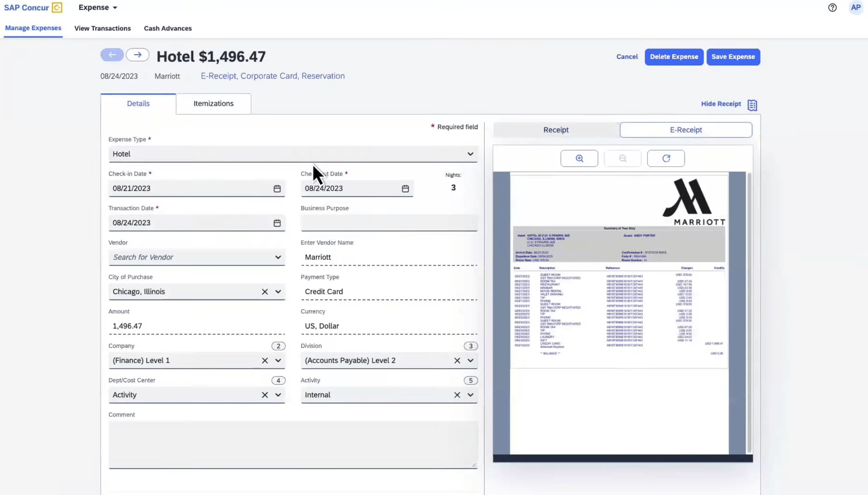868x495 pixels.
Task: Switch to the Receipt tab
Action: [555, 129]
